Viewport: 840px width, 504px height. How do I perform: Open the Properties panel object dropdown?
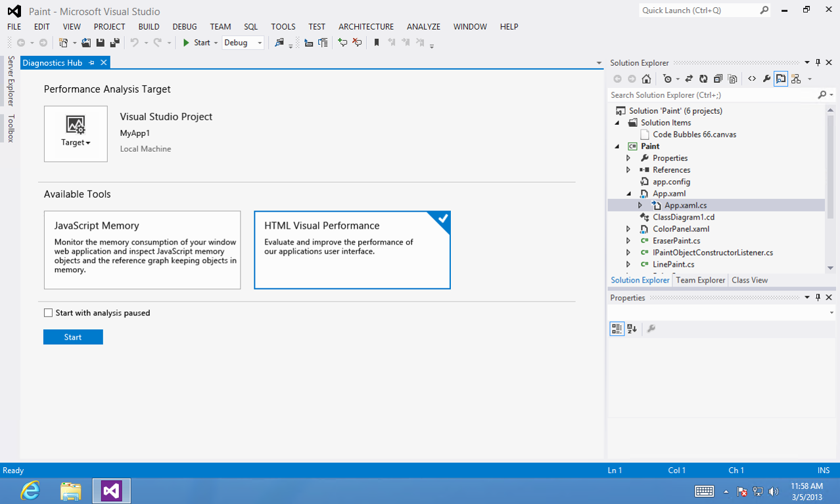pos(831,313)
